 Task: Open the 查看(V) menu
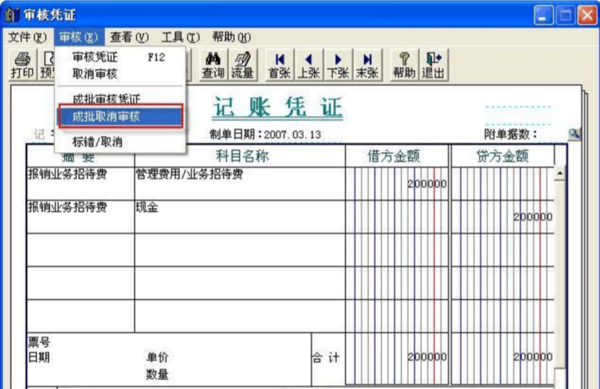pos(129,37)
